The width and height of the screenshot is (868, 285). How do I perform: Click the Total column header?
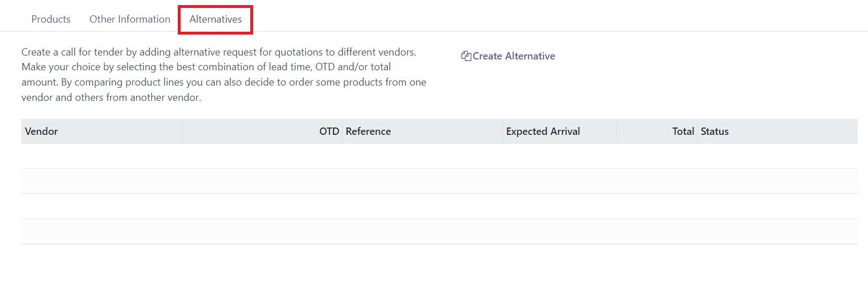(x=657, y=131)
